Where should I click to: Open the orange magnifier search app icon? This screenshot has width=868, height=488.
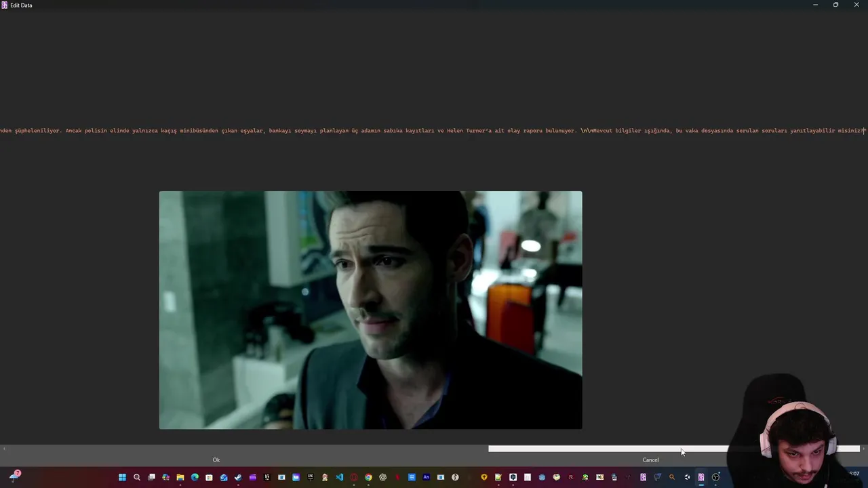pos(672,477)
